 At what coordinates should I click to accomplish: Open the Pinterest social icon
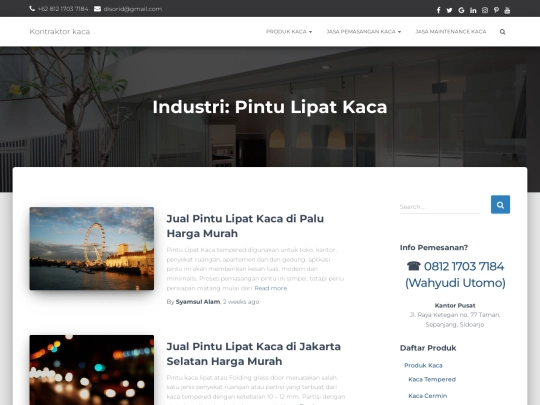(x=496, y=10)
